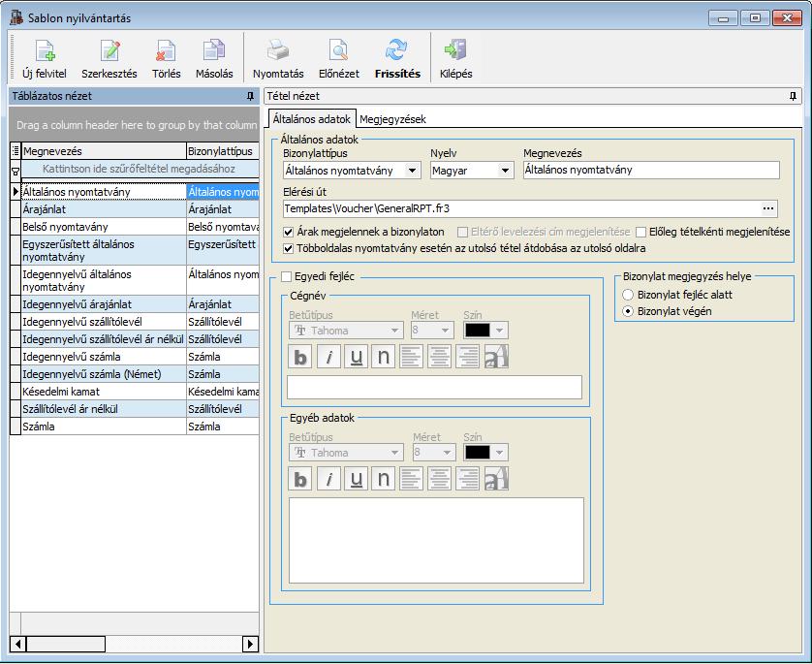Align Cégnév text to the right

point(468,357)
